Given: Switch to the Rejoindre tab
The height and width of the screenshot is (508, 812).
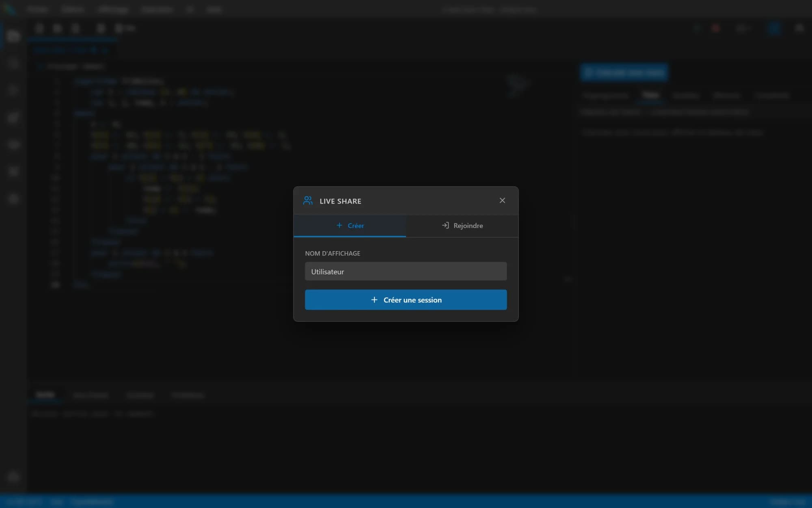Looking at the screenshot, I should pos(462,226).
